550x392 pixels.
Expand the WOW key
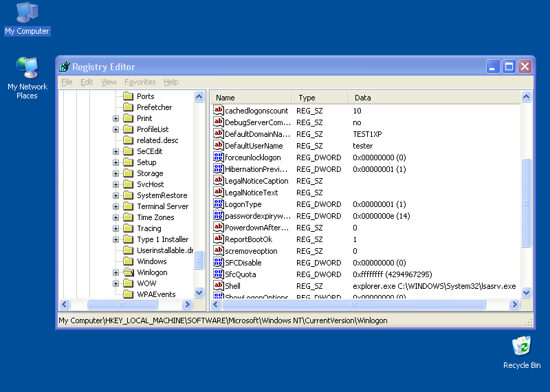coord(115,283)
